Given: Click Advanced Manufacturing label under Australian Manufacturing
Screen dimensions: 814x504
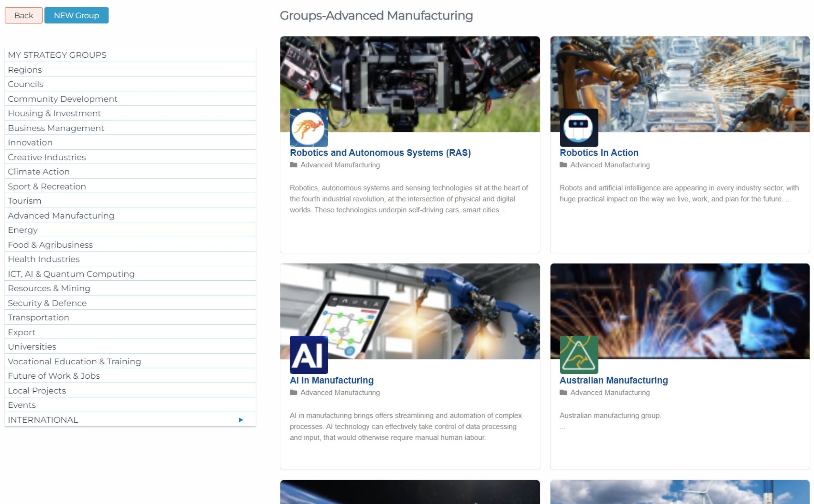Looking at the screenshot, I should coord(610,392).
